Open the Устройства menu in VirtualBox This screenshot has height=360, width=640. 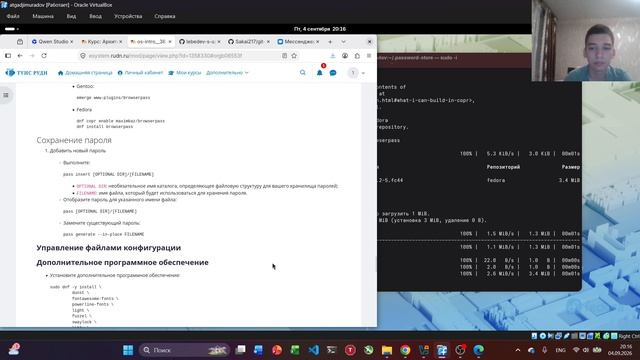[x=128, y=16]
